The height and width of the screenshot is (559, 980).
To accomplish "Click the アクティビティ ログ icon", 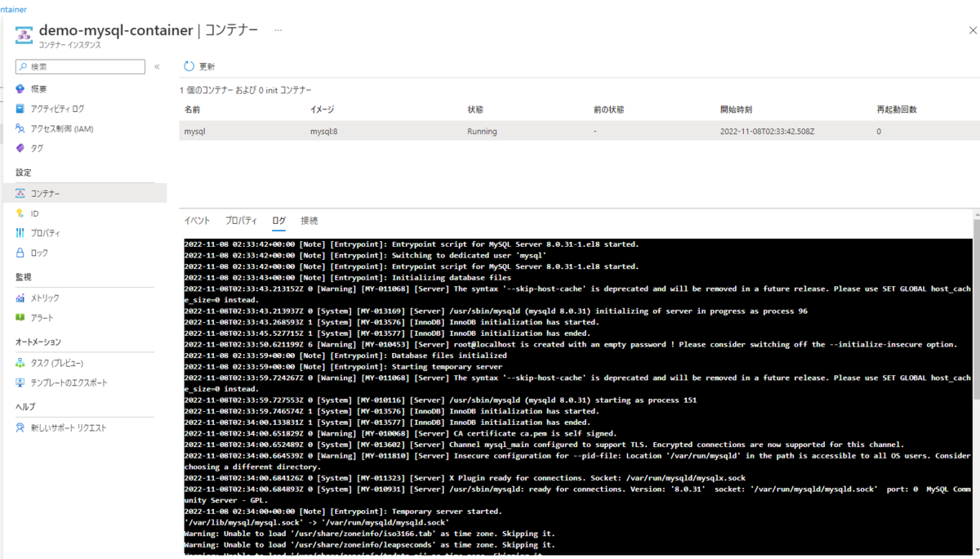I will pyautogui.click(x=20, y=109).
